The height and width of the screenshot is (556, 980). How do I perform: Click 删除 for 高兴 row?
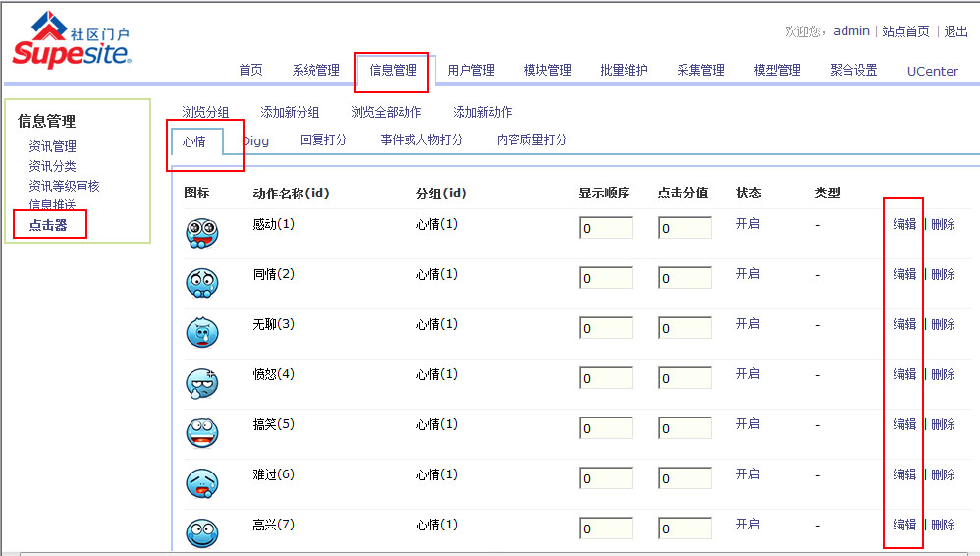(943, 525)
